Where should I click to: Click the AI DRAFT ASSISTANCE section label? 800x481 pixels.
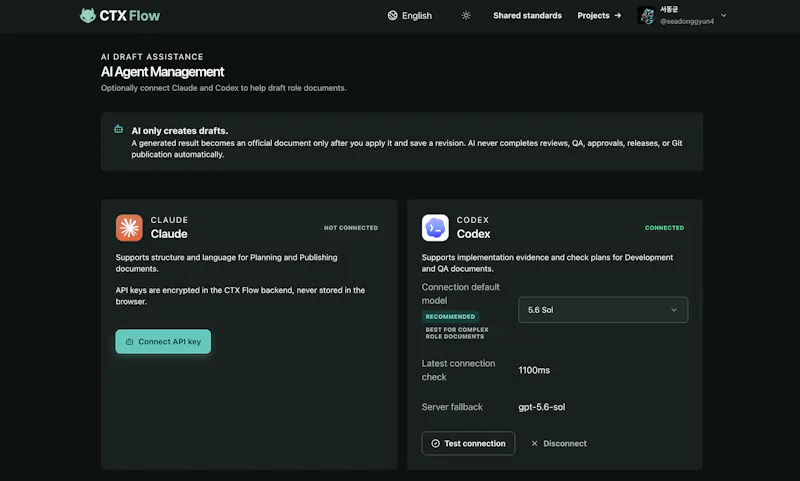click(152, 57)
